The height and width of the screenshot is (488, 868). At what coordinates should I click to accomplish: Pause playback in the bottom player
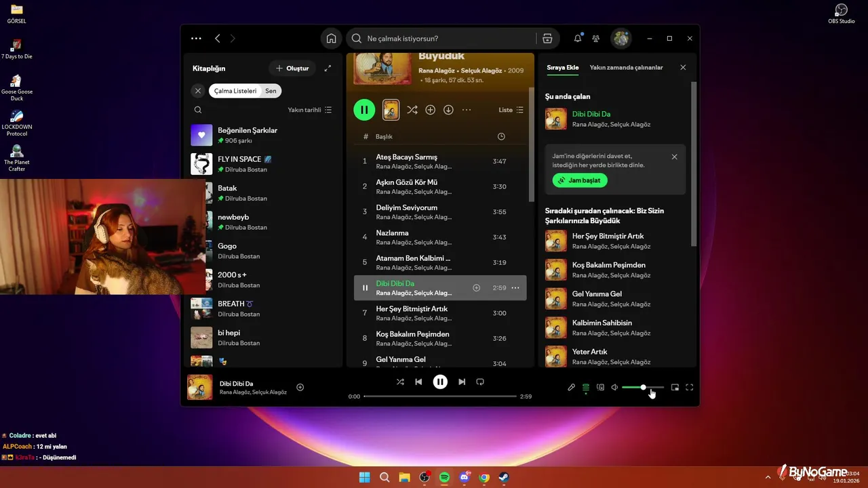(x=440, y=382)
